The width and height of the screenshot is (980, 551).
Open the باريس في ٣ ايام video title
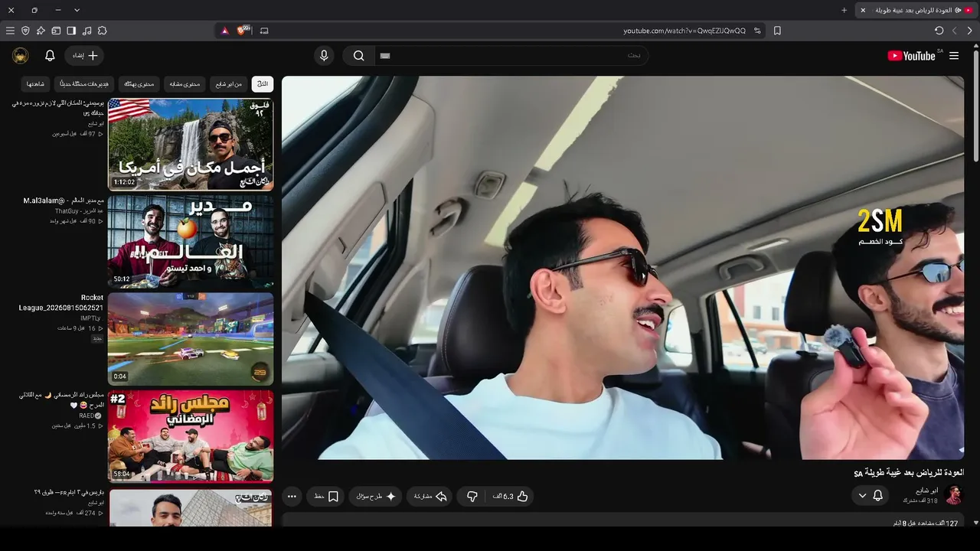69,492
